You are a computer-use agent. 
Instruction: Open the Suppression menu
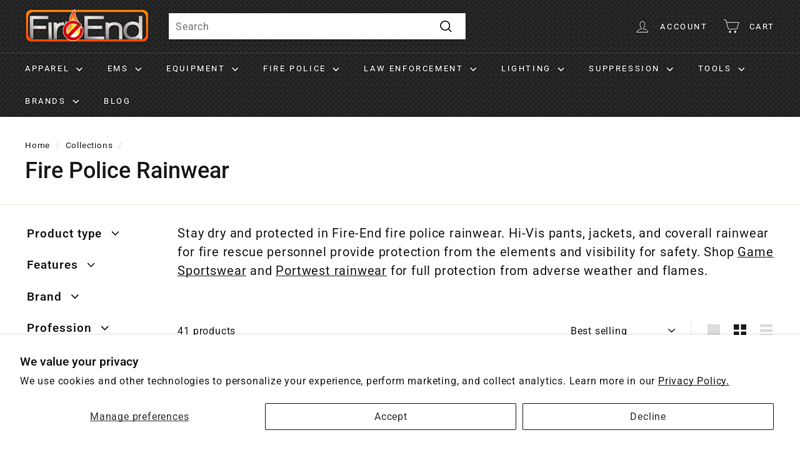(x=630, y=69)
